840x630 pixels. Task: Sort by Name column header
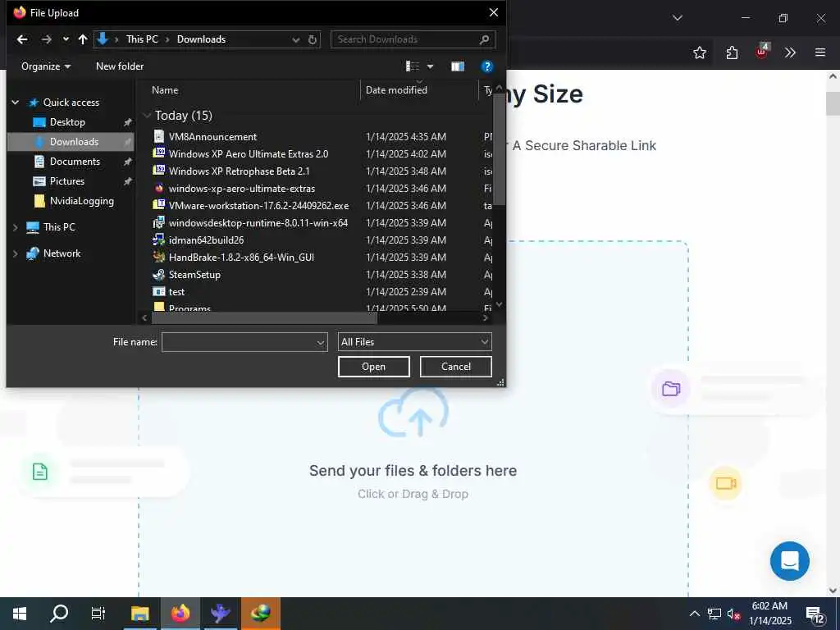click(165, 90)
